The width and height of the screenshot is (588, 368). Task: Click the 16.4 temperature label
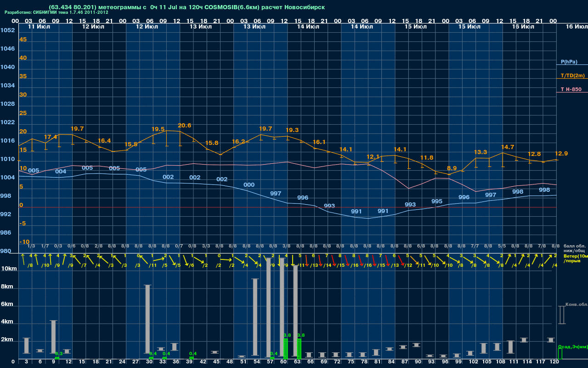104,141
